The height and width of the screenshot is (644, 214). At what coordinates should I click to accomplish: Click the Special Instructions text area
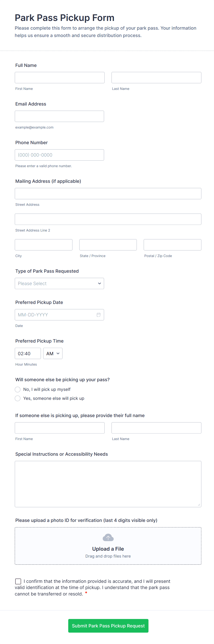point(108,484)
